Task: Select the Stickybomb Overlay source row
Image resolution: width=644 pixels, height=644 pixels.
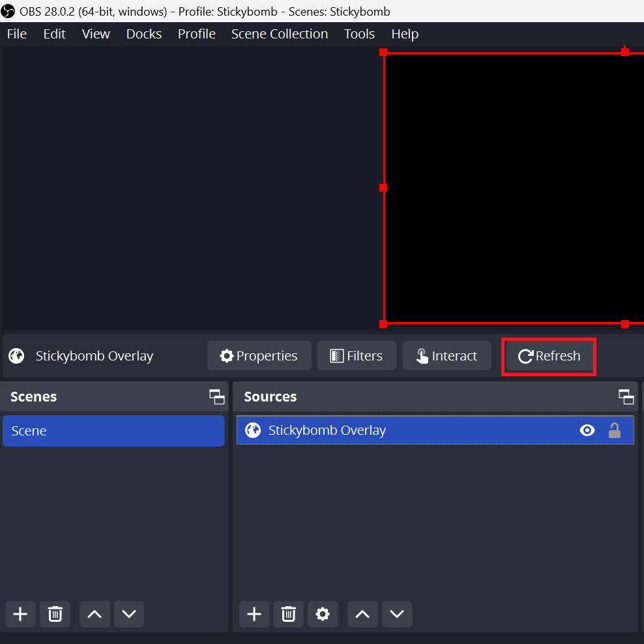Action: (x=435, y=430)
